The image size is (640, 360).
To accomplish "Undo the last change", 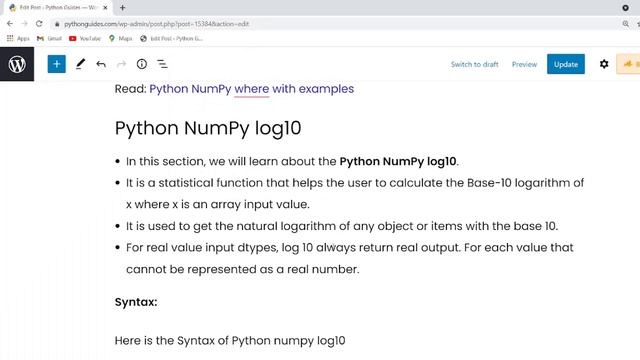I will [x=101, y=64].
